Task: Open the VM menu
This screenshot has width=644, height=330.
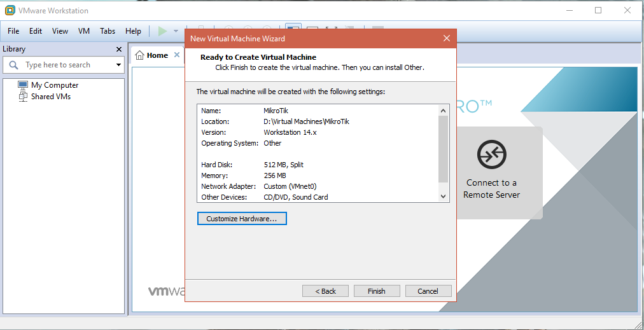Action: click(x=84, y=31)
